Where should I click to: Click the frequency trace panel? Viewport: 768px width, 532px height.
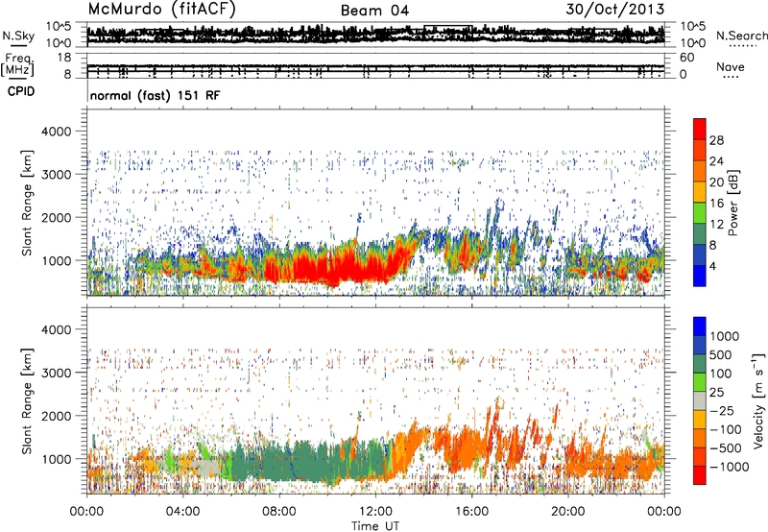coord(375,67)
